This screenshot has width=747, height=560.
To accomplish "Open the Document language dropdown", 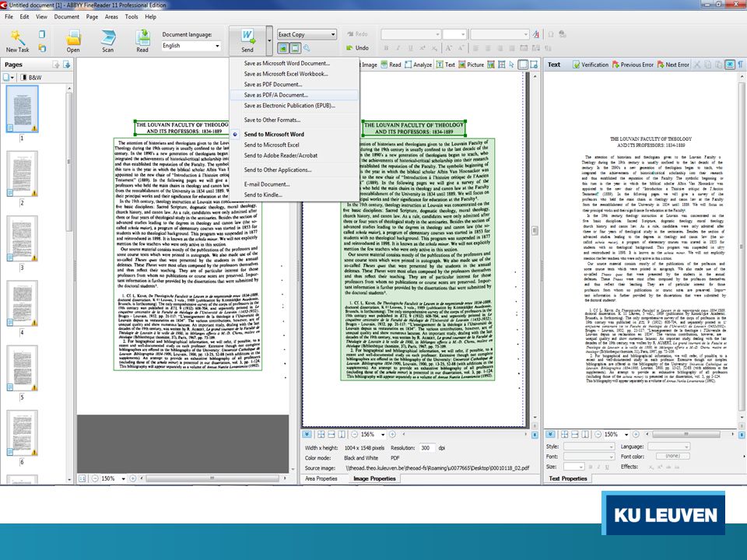I will [217, 46].
